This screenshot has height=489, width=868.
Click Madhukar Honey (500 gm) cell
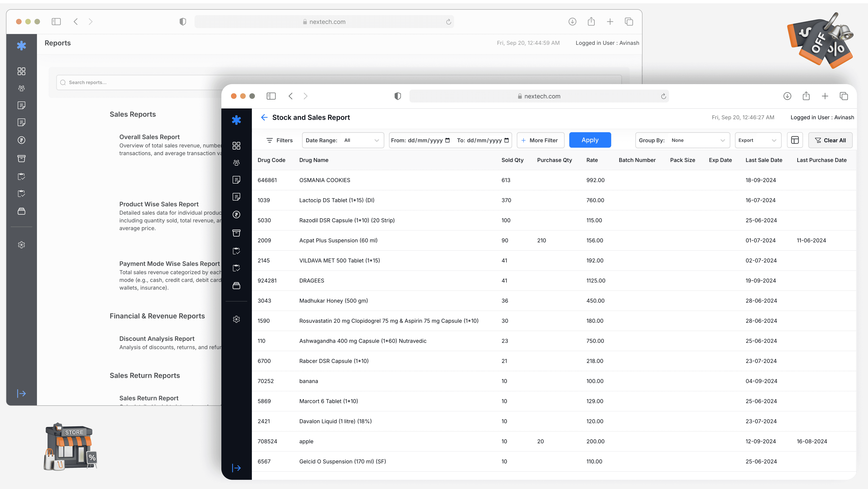(x=333, y=301)
